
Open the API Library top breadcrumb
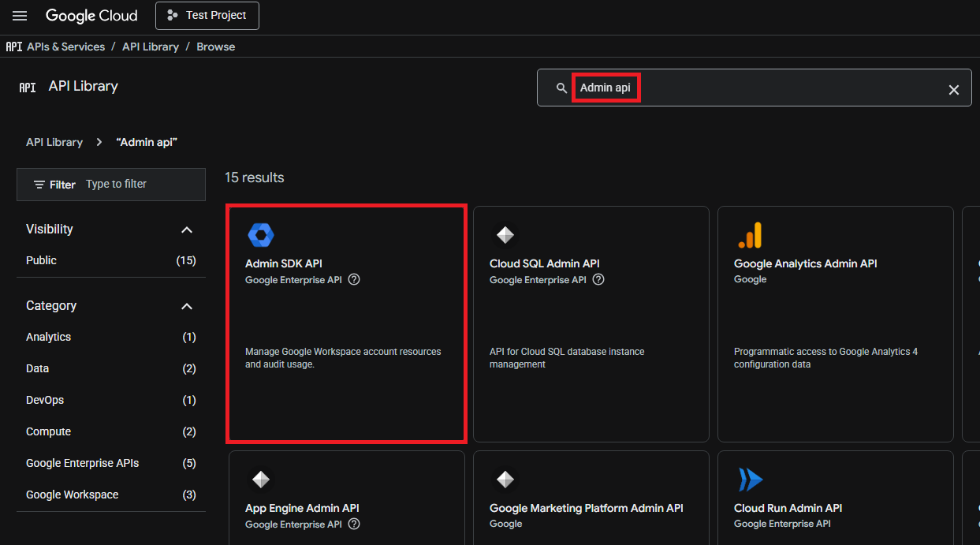coord(150,47)
